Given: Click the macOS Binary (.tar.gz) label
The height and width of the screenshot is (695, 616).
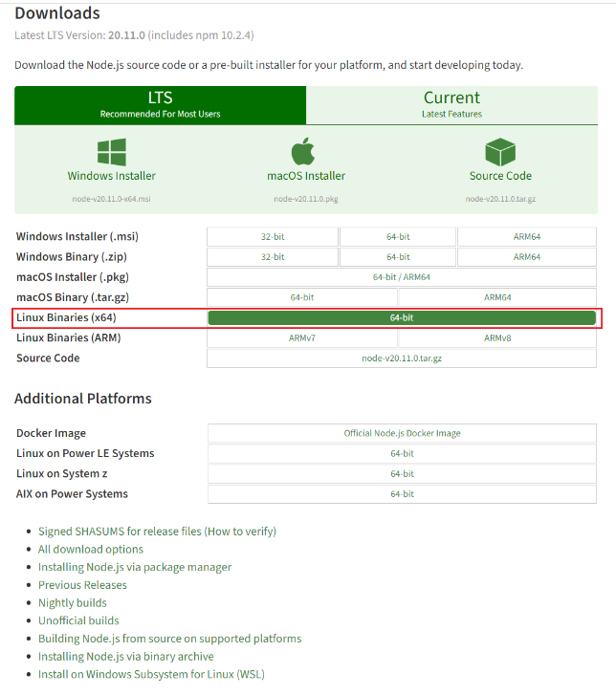Looking at the screenshot, I should tap(73, 297).
